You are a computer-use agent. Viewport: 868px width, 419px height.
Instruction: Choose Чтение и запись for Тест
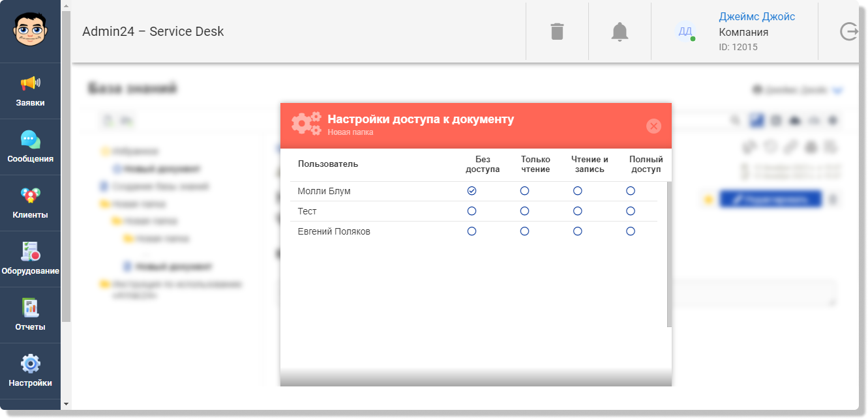(577, 211)
